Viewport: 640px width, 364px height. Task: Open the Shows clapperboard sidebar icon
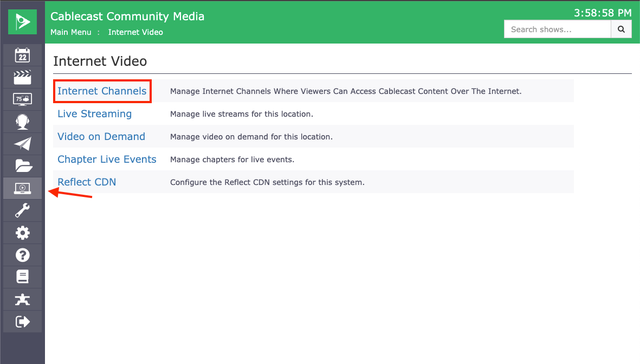point(22,78)
